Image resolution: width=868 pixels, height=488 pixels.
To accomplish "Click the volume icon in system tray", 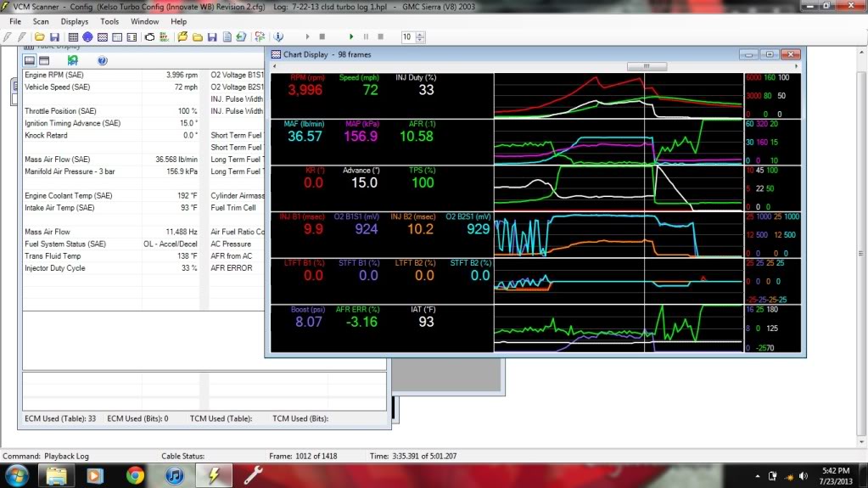I will [x=804, y=476].
